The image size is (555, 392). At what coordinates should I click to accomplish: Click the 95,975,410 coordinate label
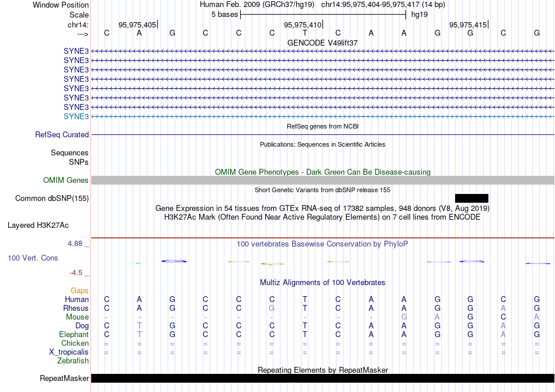coord(303,25)
